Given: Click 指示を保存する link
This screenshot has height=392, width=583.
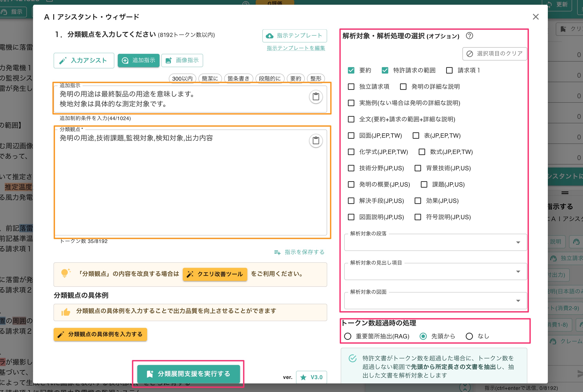Looking at the screenshot, I should tap(299, 252).
